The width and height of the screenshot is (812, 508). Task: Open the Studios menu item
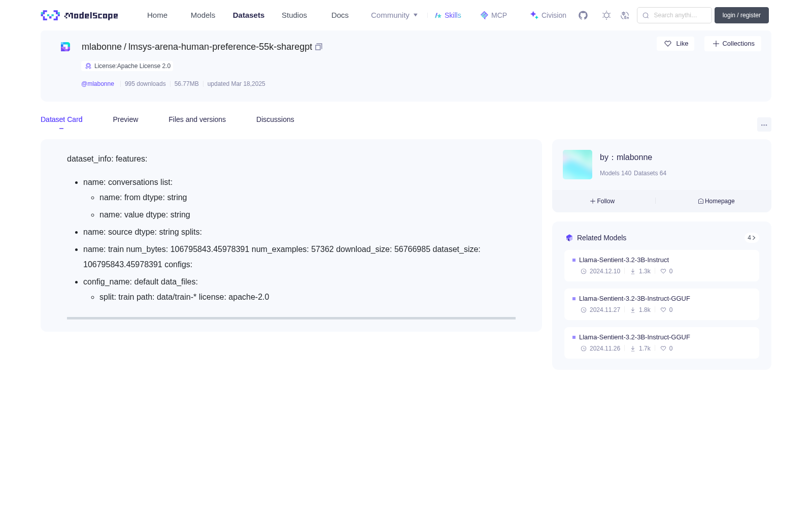click(x=294, y=15)
